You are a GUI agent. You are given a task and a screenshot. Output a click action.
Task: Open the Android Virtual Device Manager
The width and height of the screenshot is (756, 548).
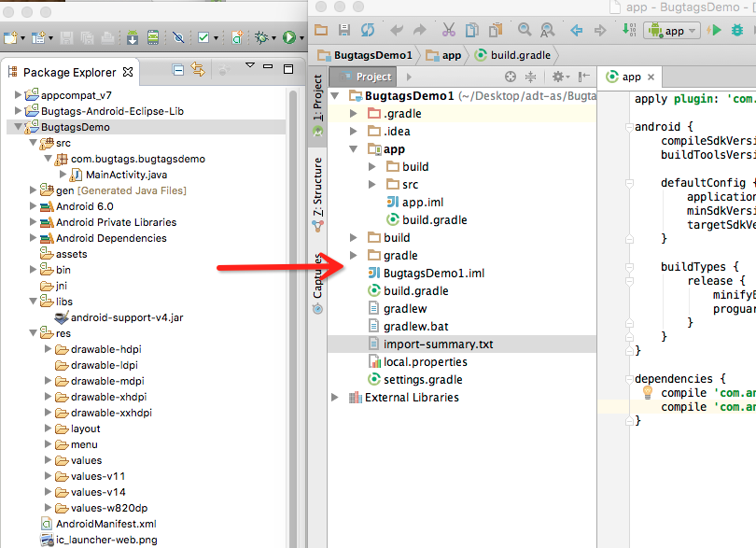click(x=151, y=37)
